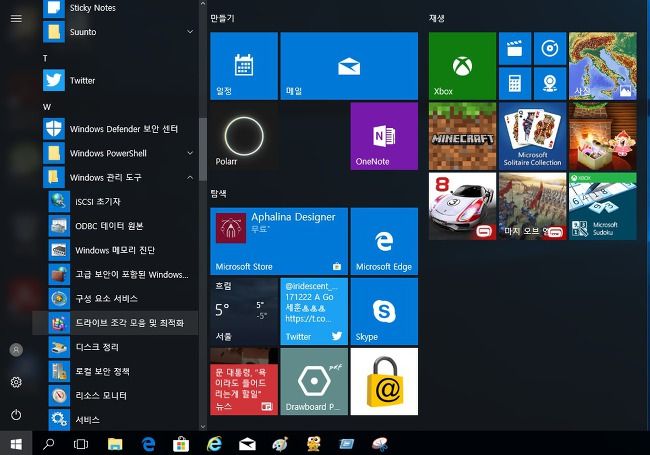Open the Calendar (일정) tile
This screenshot has height=455, width=650.
pyautogui.click(x=244, y=66)
